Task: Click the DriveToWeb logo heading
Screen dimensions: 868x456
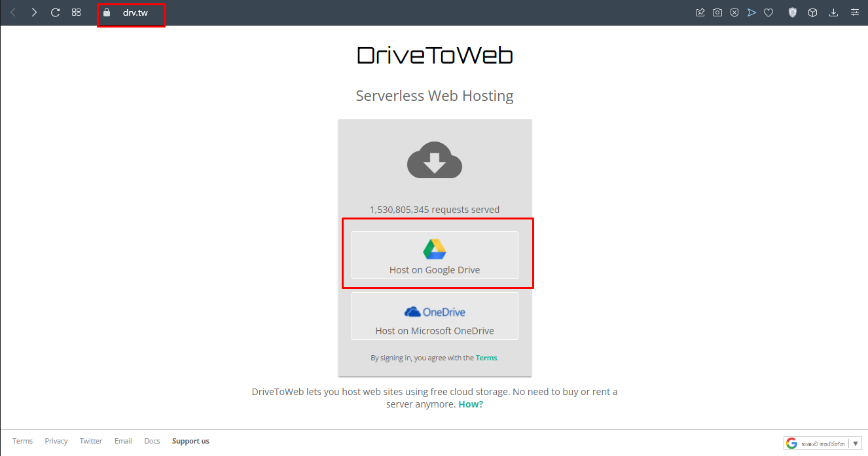Action: (x=435, y=55)
